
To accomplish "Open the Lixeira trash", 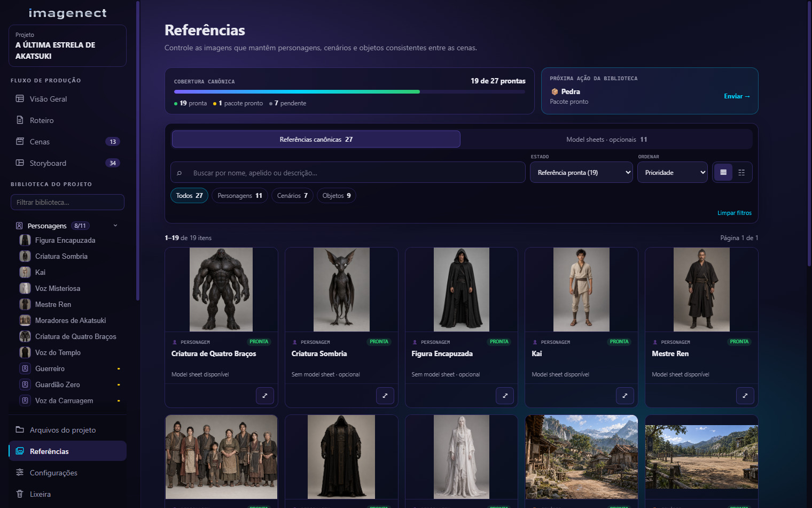I will click(x=67, y=494).
